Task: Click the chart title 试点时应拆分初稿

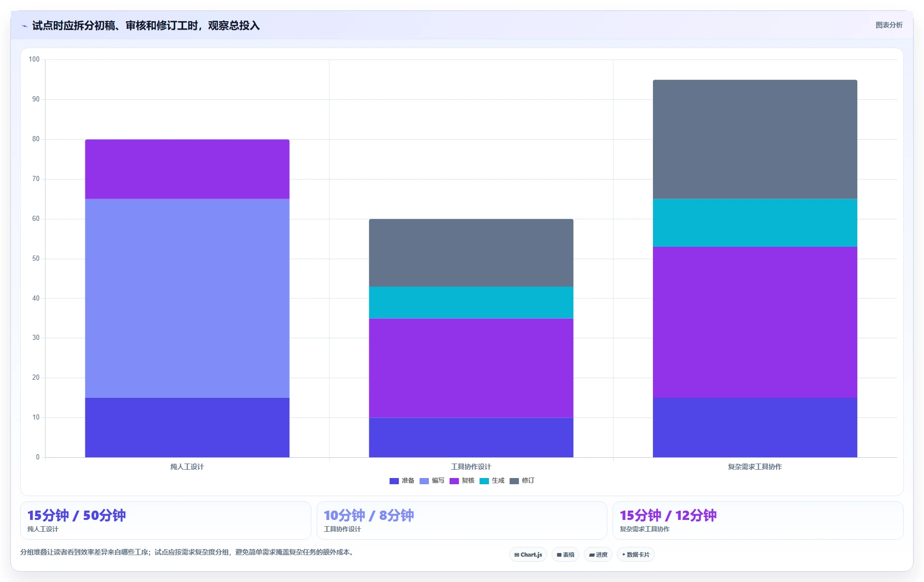Action: click(x=146, y=25)
